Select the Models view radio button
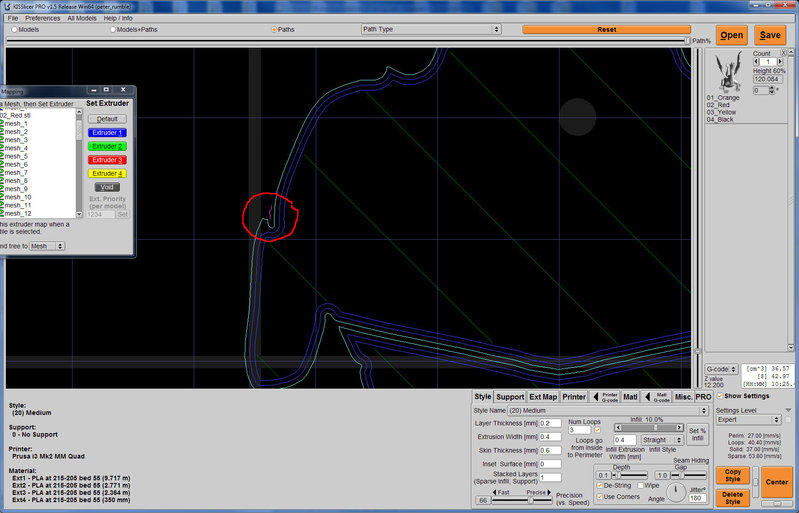799x513 pixels. (14, 30)
